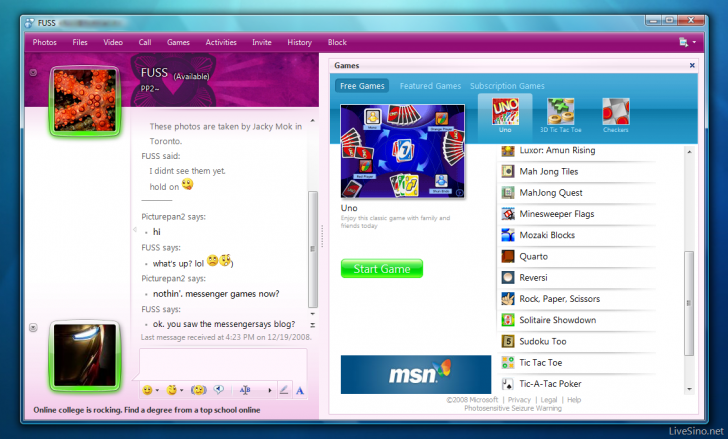Screen dimensions: 728x439
Task: Click the Uno game preview image
Action: point(403,151)
